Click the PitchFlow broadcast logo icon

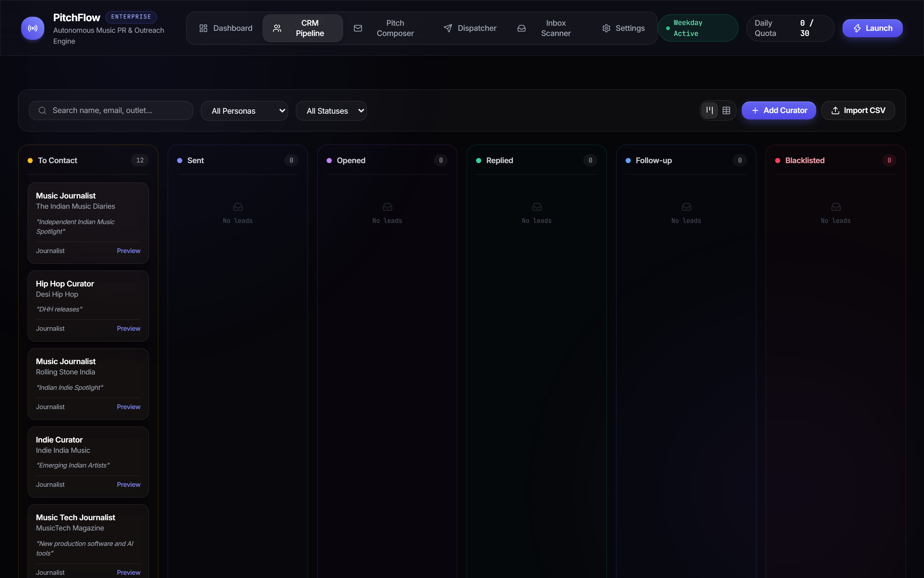[32, 28]
